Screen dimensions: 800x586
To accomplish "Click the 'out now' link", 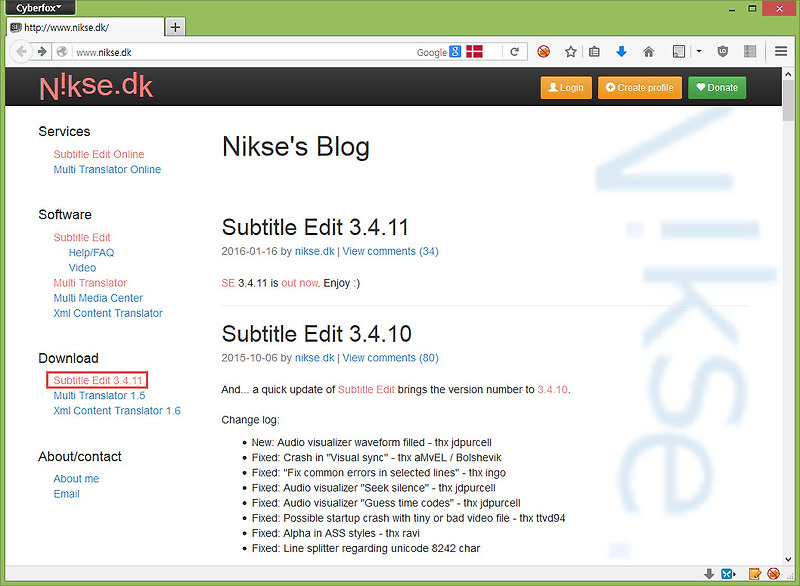I will click(300, 283).
